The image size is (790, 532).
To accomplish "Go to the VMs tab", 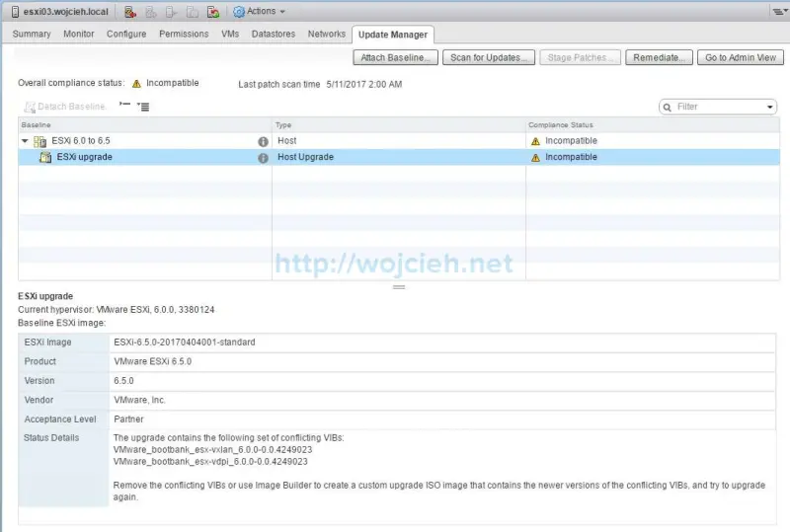I will [x=230, y=34].
